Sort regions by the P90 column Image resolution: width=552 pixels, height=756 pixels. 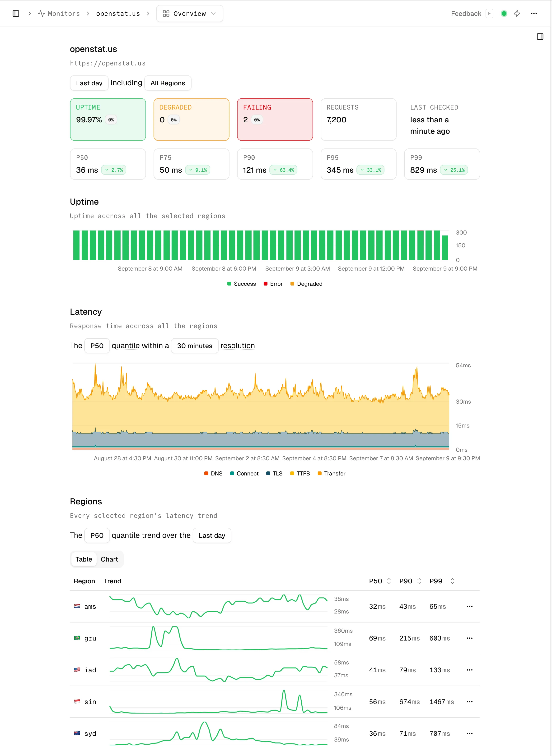coord(410,581)
